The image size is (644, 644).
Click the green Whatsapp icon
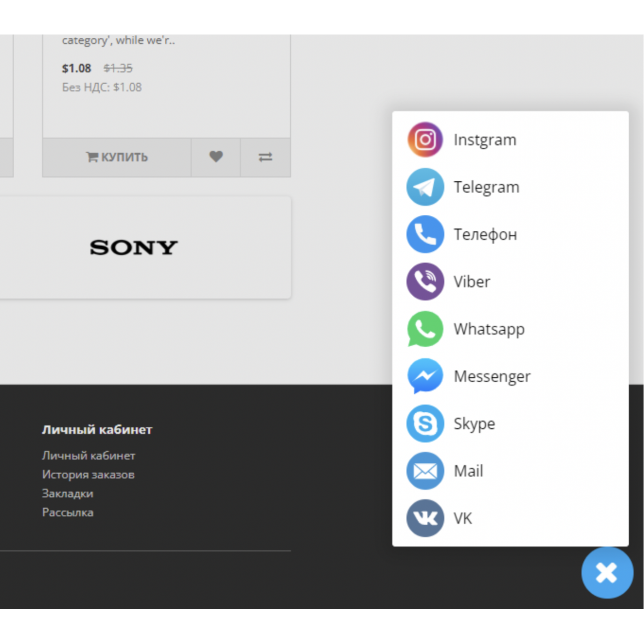click(x=425, y=329)
